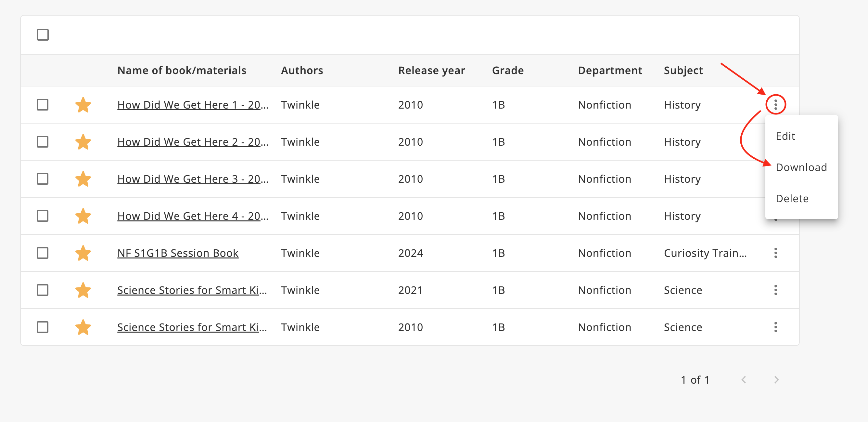The height and width of the screenshot is (422, 868).
Task: Open three-dot menu for NF S1G1B Session Book
Action: coord(775,253)
